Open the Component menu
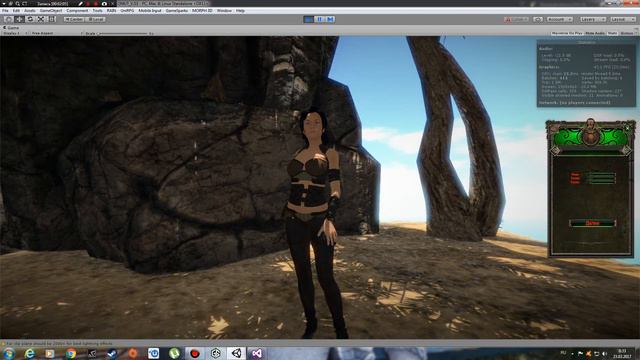Image resolution: width=640 pixels, height=360 pixels. click(x=77, y=11)
